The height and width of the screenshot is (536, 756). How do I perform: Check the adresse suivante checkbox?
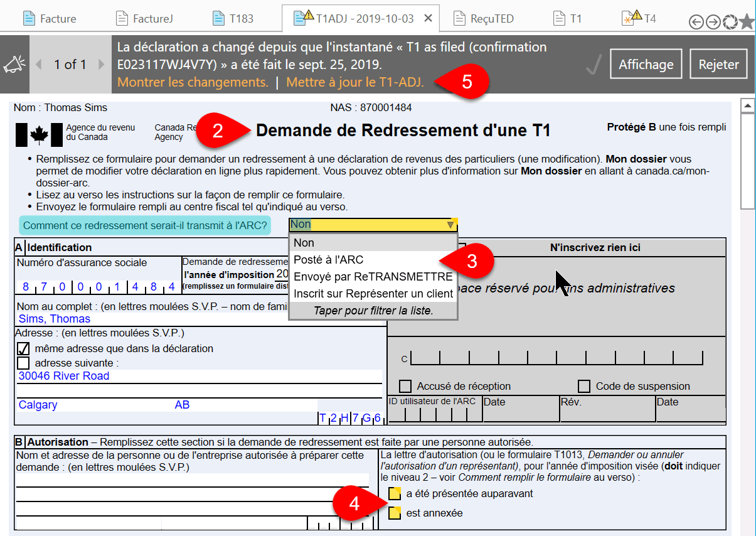pos(24,363)
